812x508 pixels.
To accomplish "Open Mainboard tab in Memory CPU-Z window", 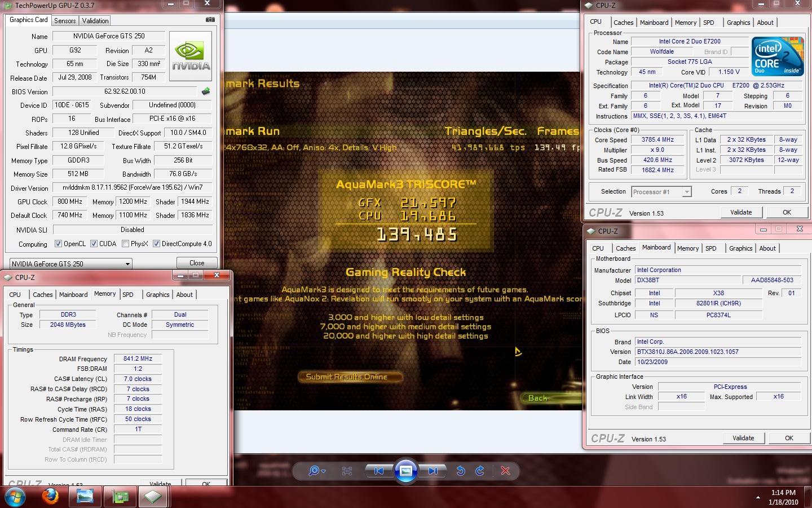I will [x=73, y=295].
